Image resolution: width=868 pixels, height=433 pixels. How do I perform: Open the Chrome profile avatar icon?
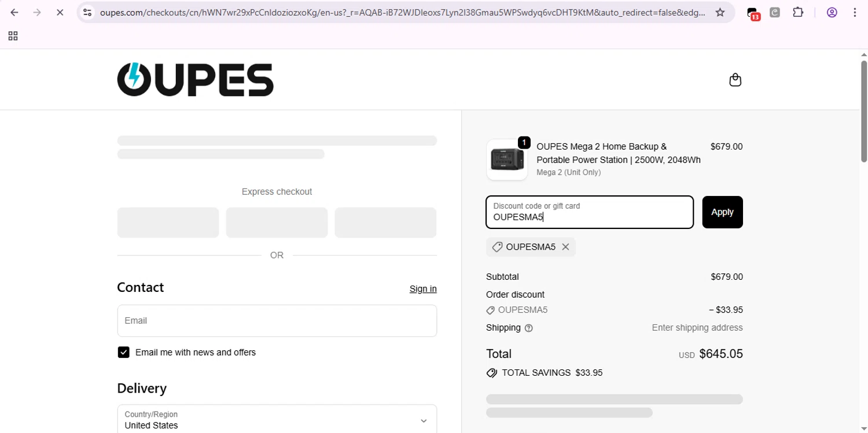point(832,12)
